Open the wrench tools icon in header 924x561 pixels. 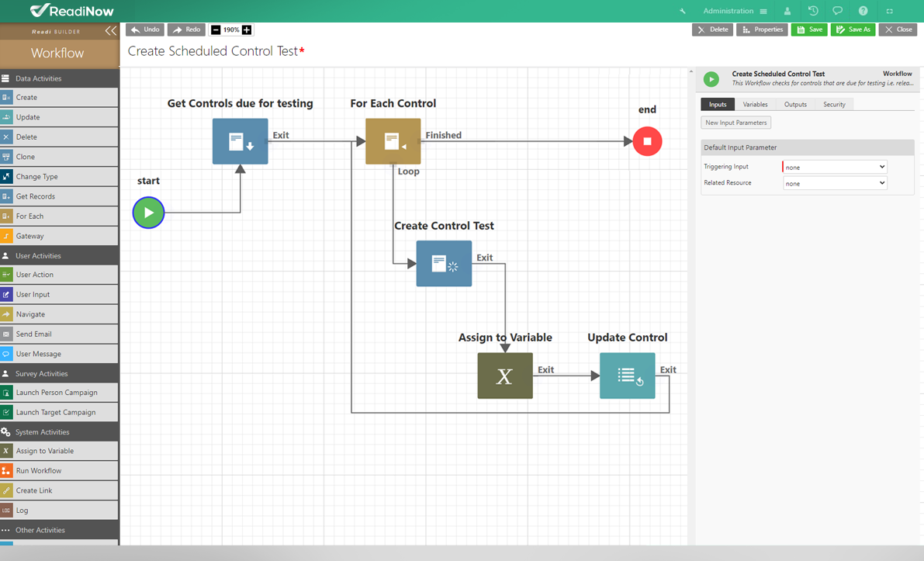click(683, 11)
